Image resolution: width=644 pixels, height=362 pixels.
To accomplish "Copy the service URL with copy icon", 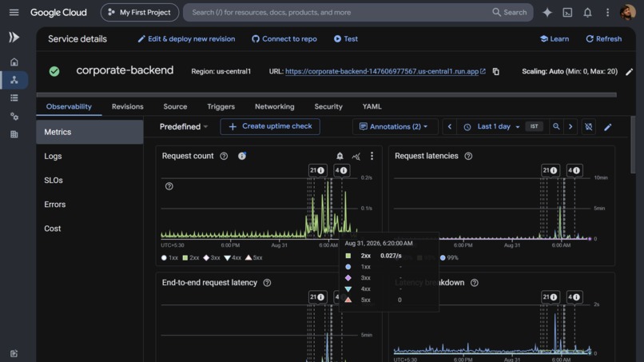I will [495, 71].
